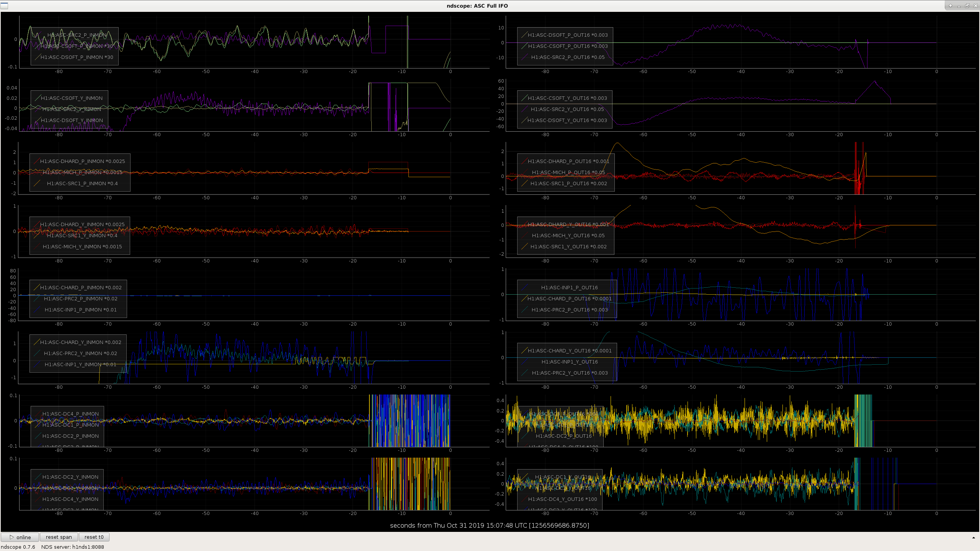Click the reset span button
This screenshot has width=980, height=551.
click(59, 537)
